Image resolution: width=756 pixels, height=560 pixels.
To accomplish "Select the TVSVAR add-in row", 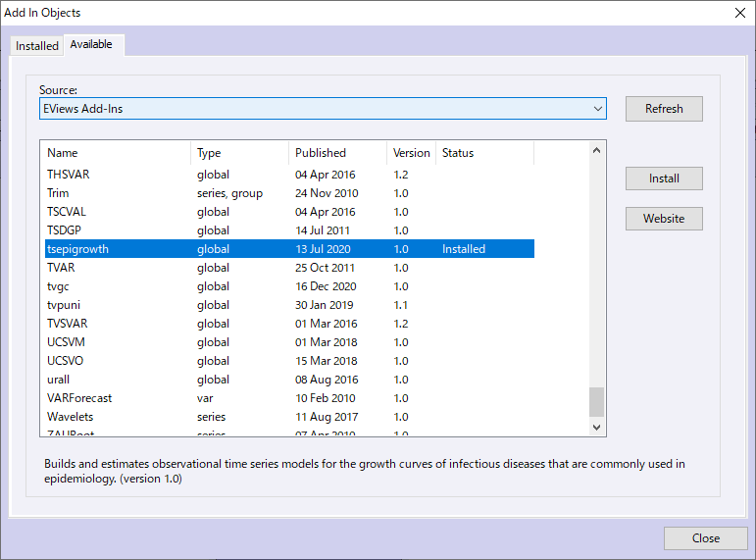I will (289, 324).
